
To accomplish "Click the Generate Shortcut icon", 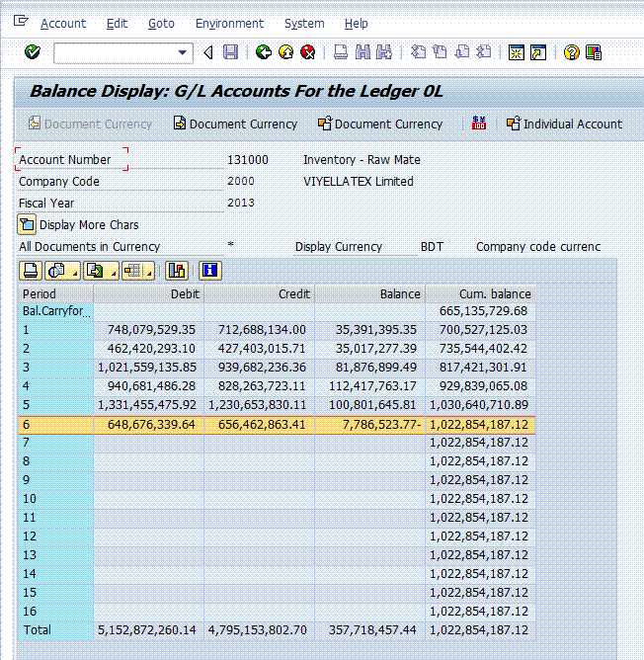I will coord(538,52).
